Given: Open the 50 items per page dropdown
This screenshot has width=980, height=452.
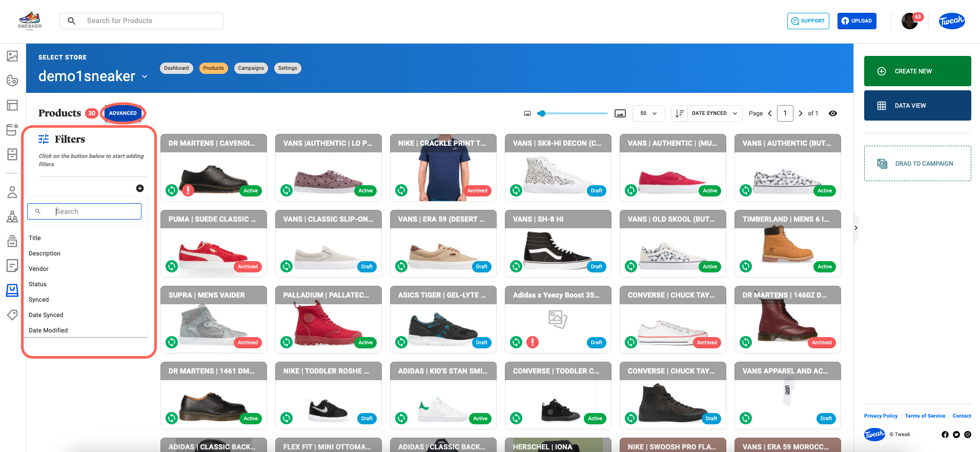Looking at the screenshot, I should pyautogui.click(x=648, y=113).
